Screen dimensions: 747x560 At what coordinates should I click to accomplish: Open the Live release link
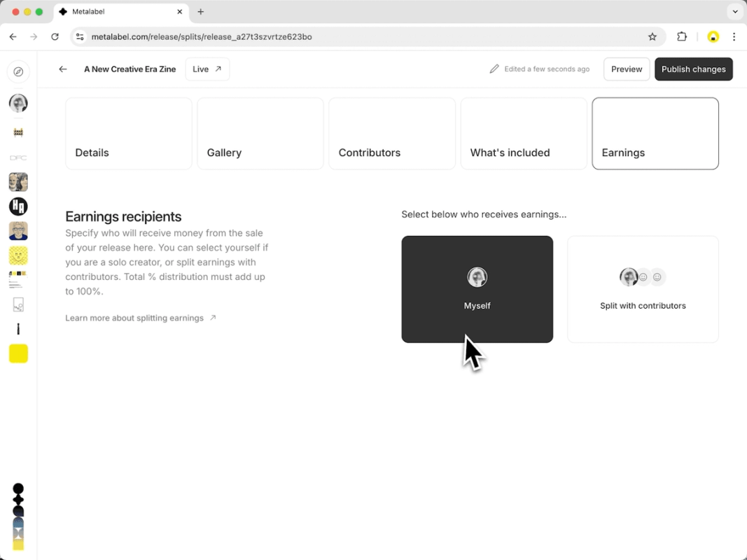pyautogui.click(x=207, y=69)
